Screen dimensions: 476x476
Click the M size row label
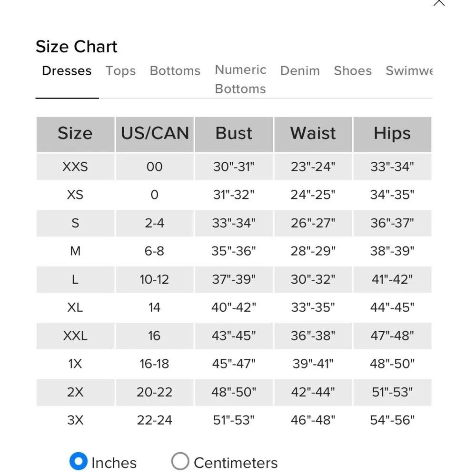point(75,251)
